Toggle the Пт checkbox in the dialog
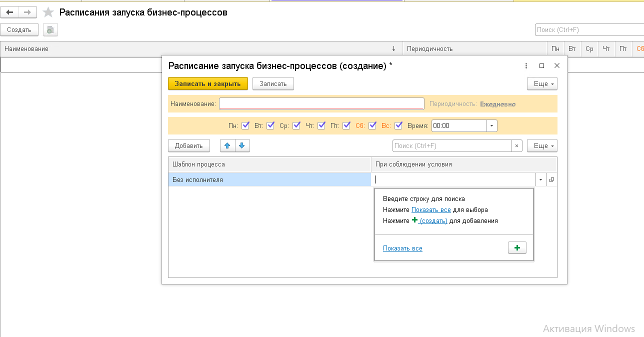Screen dimensions: 644x337 pyautogui.click(x=346, y=125)
